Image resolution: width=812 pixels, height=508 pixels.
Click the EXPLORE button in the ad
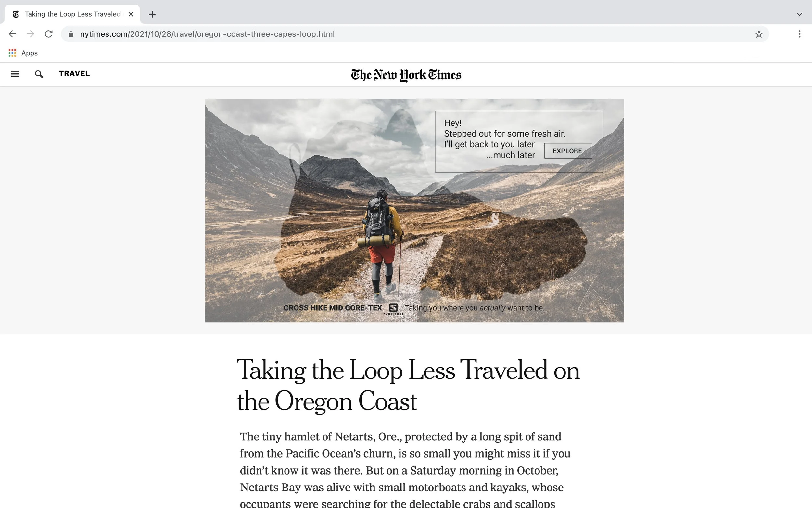pos(568,151)
